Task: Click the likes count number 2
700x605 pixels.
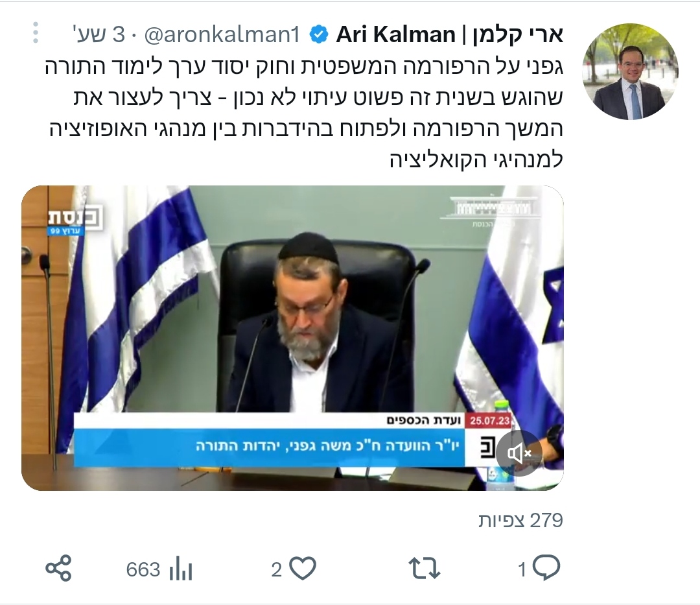Action: coord(277,570)
